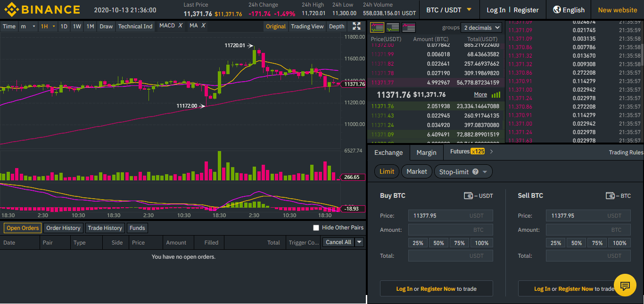Select the Order History tab
The height and width of the screenshot is (304, 644).
click(63, 228)
